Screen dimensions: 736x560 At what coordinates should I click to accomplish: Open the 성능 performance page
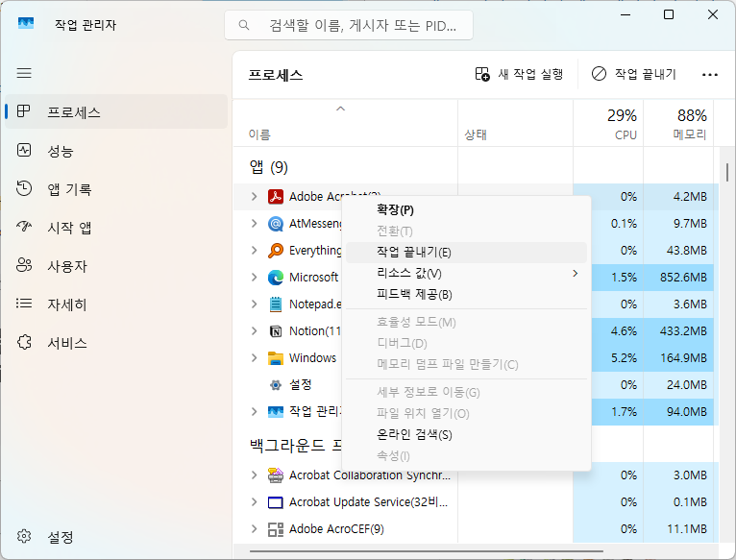point(116,151)
